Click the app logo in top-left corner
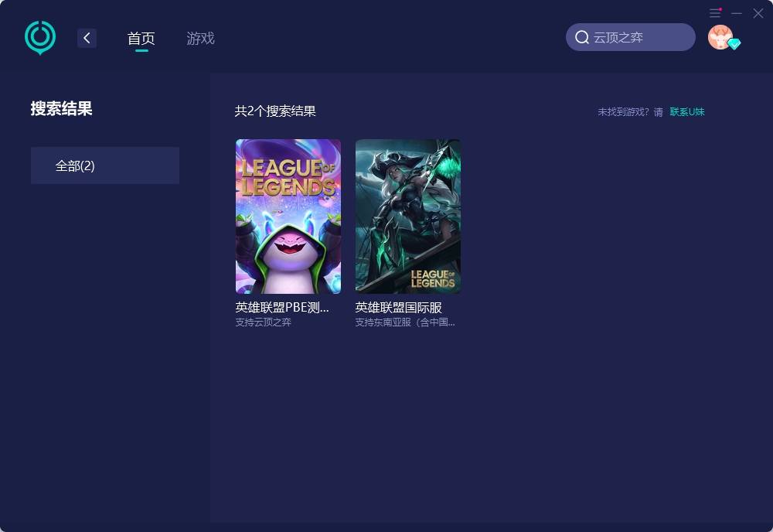 tap(39, 37)
